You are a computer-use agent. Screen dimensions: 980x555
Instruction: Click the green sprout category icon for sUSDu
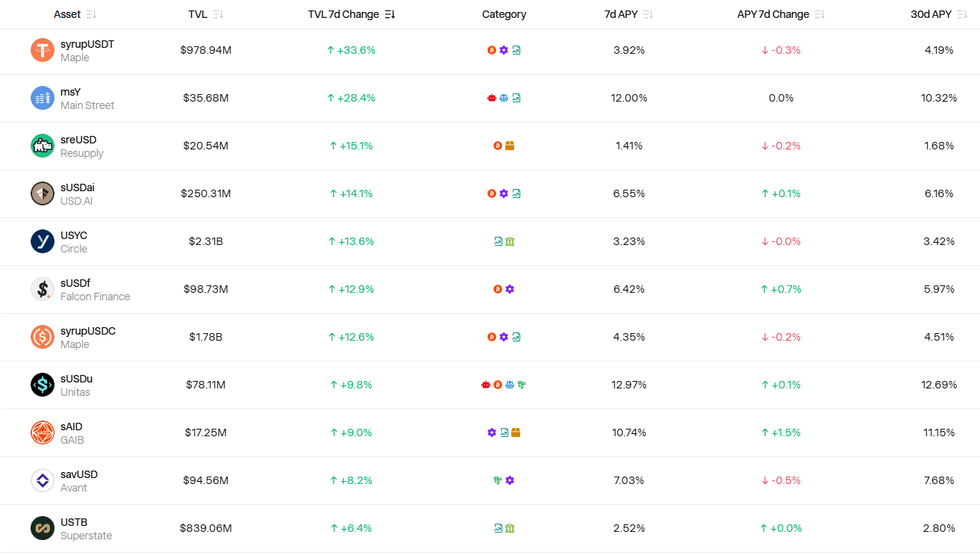522,385
